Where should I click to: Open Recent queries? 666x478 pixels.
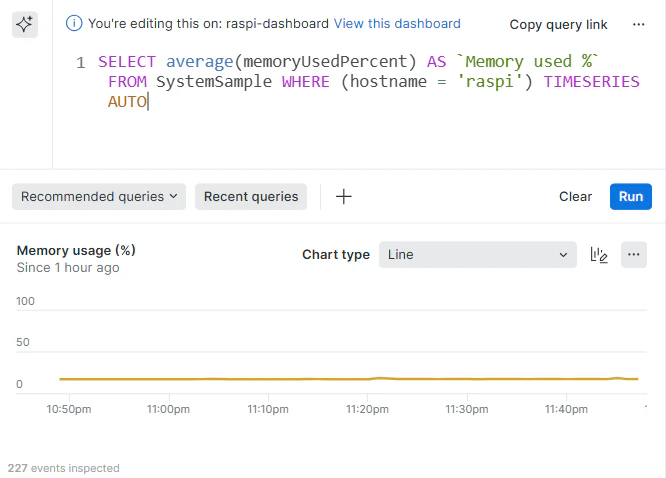251,197
